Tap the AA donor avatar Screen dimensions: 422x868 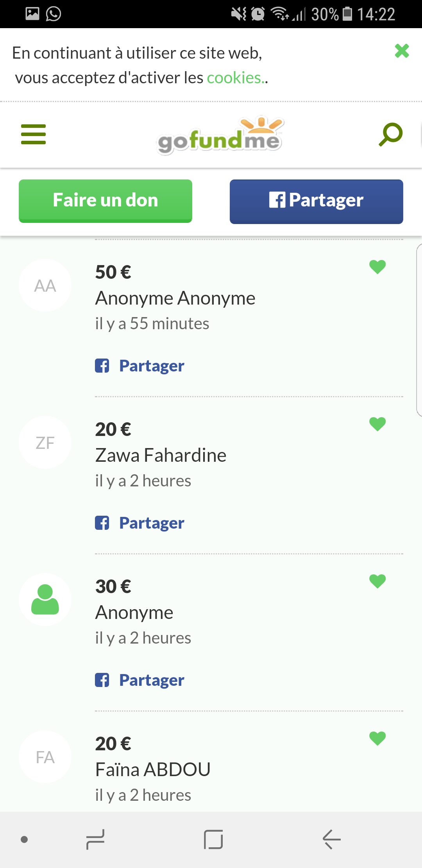pyautogui.click(x=45, y=285)
